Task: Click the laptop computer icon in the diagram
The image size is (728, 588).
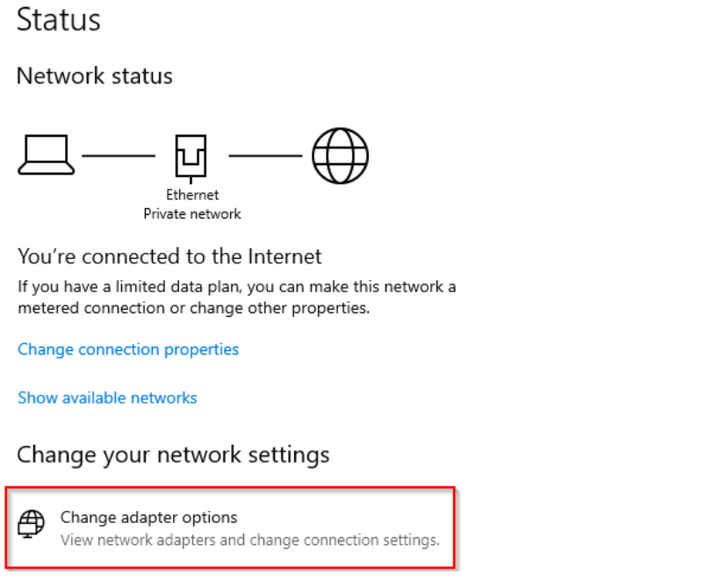Action: pyautogui.click(x=47, y=156)
